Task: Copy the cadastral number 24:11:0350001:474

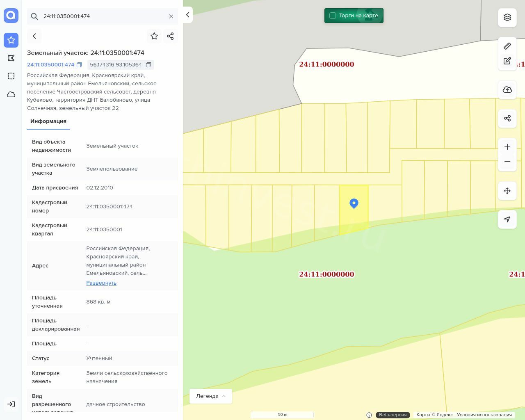Action: (x=79, y=65)
